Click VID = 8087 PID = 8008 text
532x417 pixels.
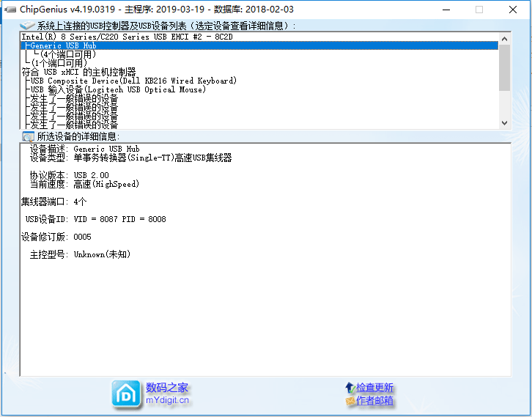pyautogui.click(x=119, y=219)
